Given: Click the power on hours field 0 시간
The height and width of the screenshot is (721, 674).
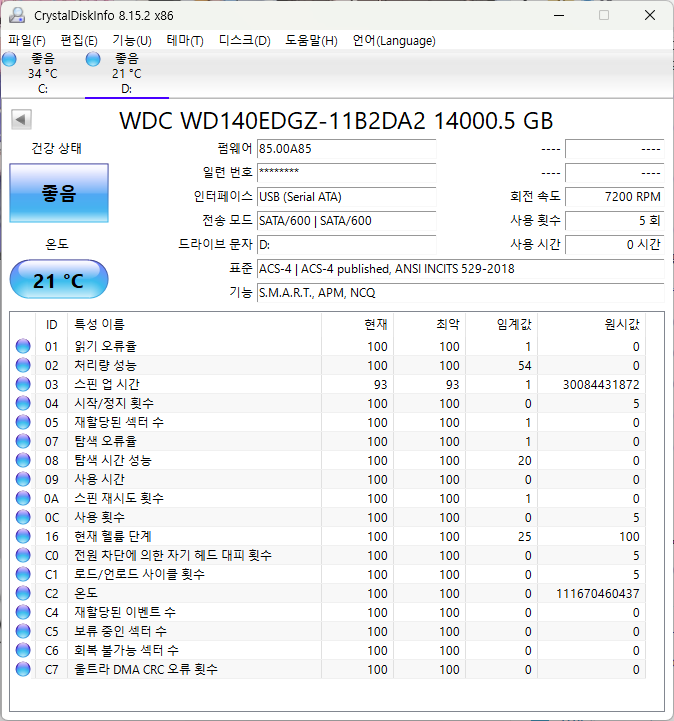Looking at the screenshot, I should click(614, 245).
